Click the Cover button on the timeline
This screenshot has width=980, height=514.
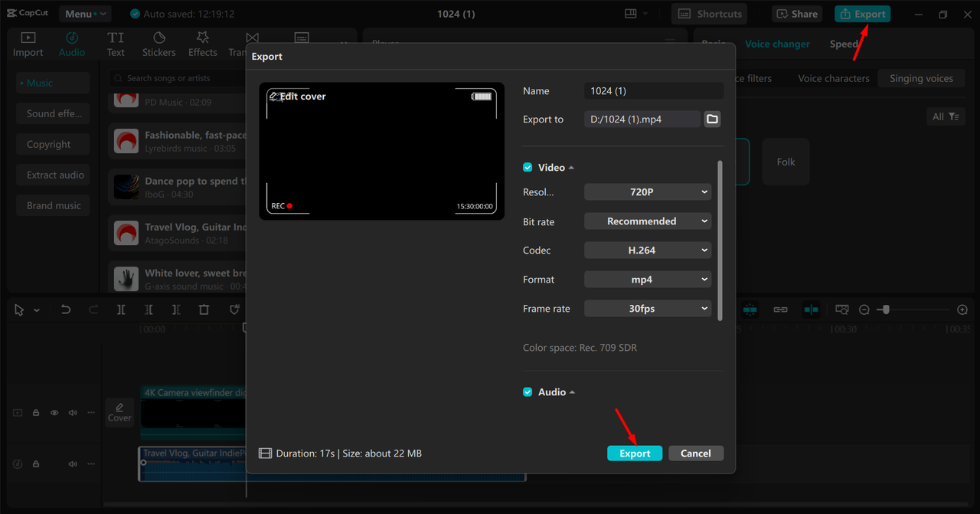119,412
